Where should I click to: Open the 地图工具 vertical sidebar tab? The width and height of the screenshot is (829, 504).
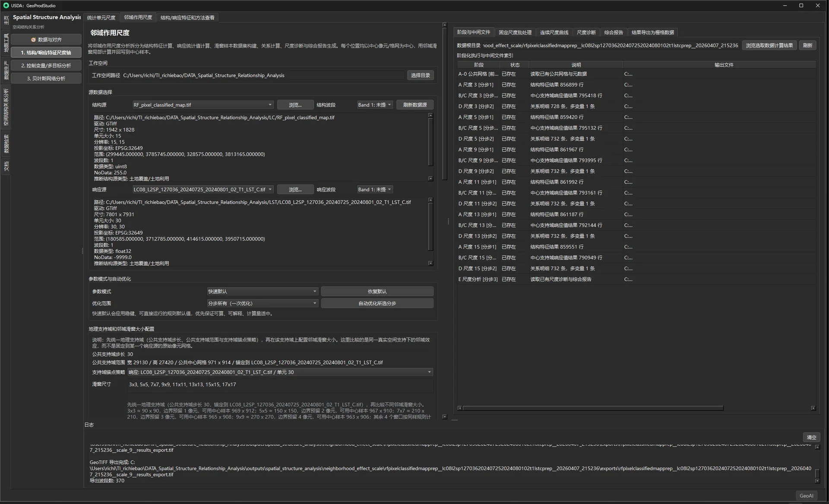[x=6, y=42]
